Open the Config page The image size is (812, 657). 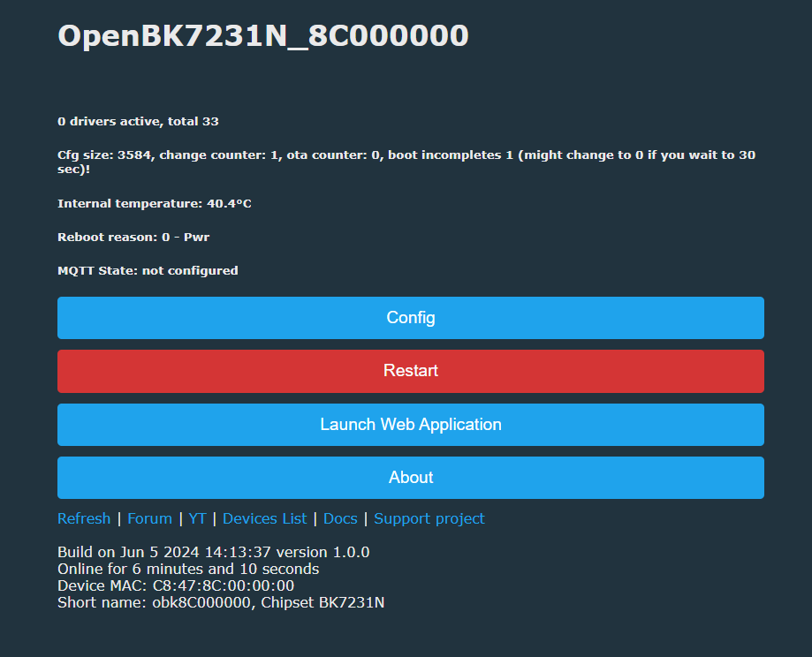point(411,318)
